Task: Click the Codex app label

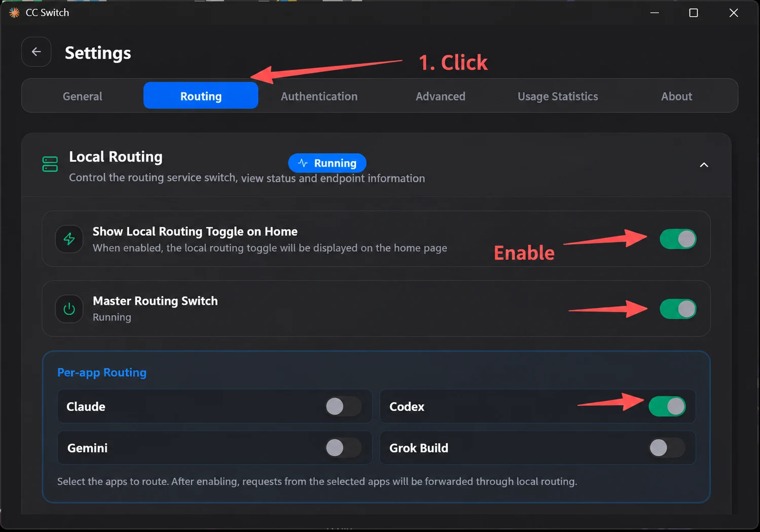Action: coord(407,407)
